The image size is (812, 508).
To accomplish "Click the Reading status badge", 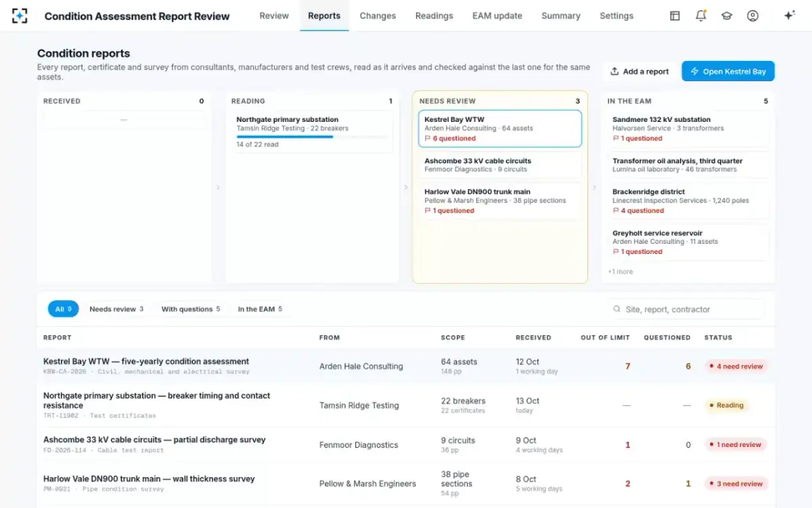I will point(725,405).
